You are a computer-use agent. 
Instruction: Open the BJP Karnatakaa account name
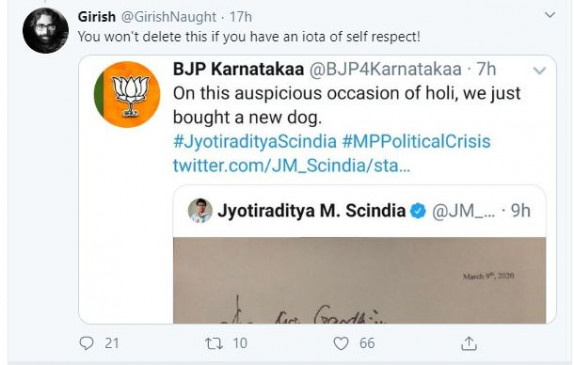tap(238, 69)
